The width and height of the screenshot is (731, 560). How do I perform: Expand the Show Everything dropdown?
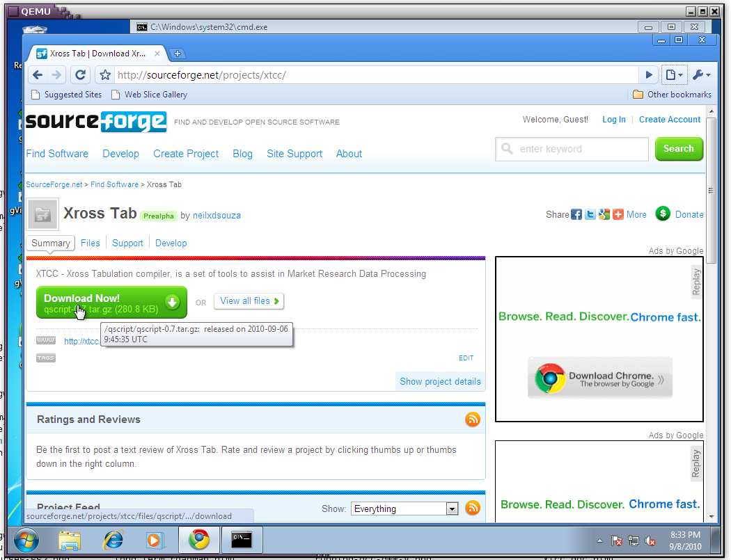tap(452, 509)
